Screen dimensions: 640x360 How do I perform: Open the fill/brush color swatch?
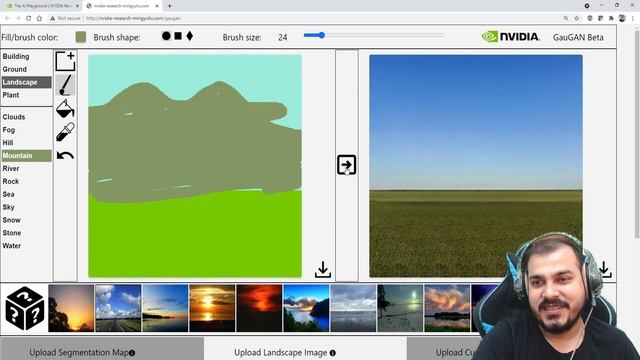(x=81, y=37)
